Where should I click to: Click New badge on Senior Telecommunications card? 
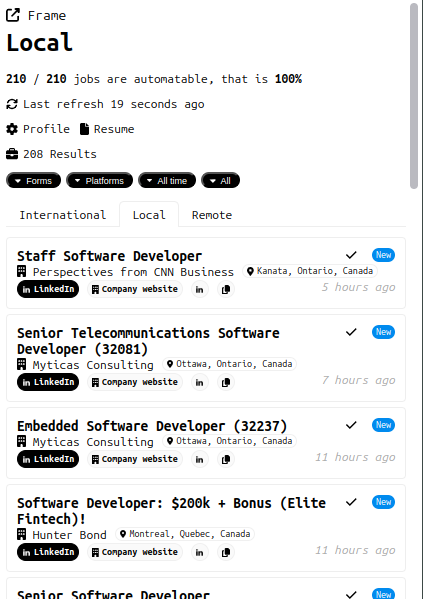click(x=383, y=332)
